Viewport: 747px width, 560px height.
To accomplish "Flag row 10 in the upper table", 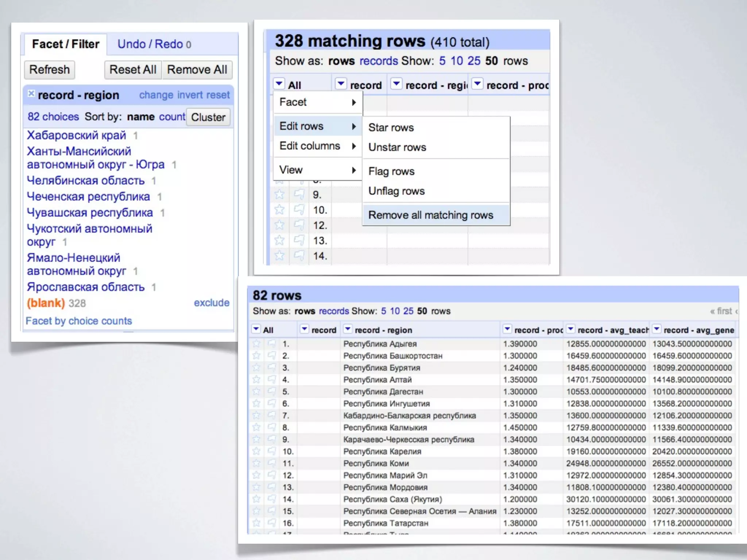I will tap(299, 210).
